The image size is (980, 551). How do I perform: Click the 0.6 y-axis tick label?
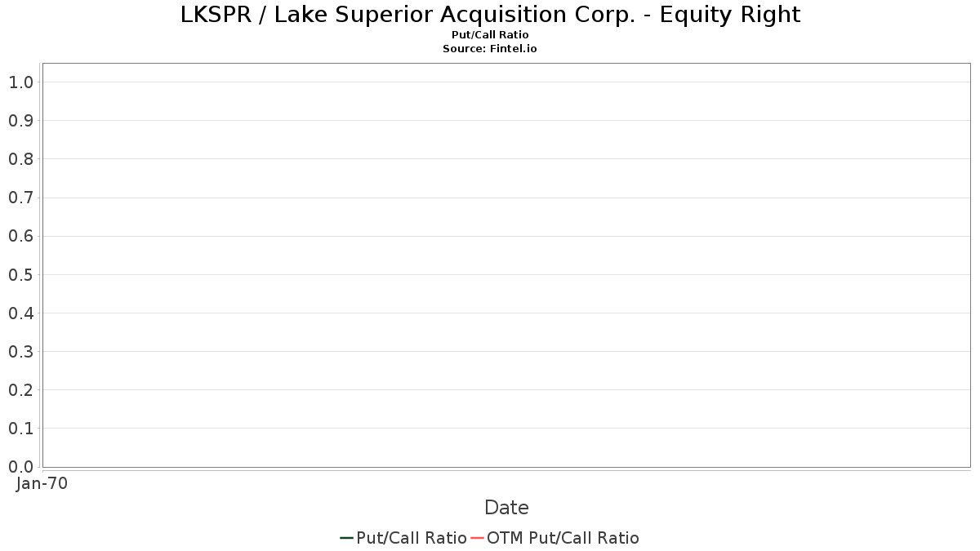point(20,237)
